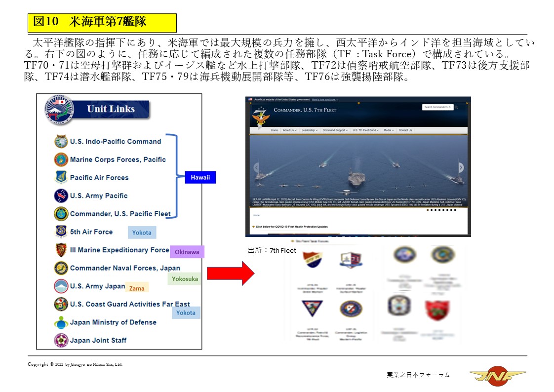Expand the Media menu
This screenshot has width=554, height=392.
coord(389,130)
